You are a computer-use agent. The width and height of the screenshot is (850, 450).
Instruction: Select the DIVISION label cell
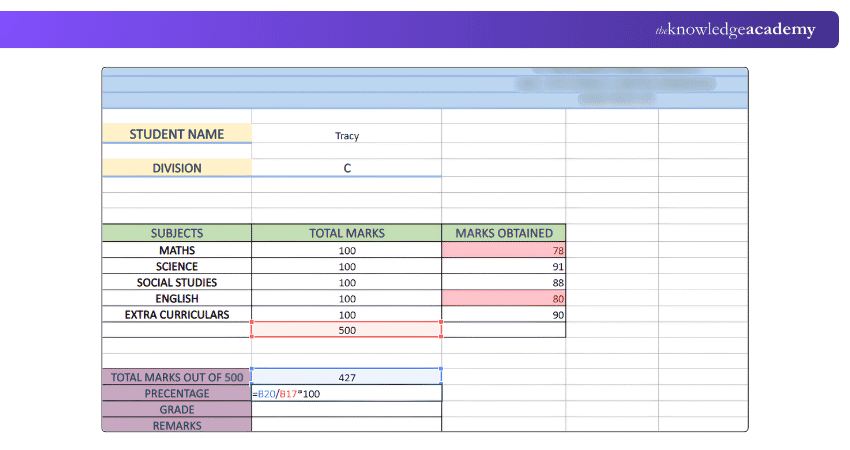(x=177, y=168)
